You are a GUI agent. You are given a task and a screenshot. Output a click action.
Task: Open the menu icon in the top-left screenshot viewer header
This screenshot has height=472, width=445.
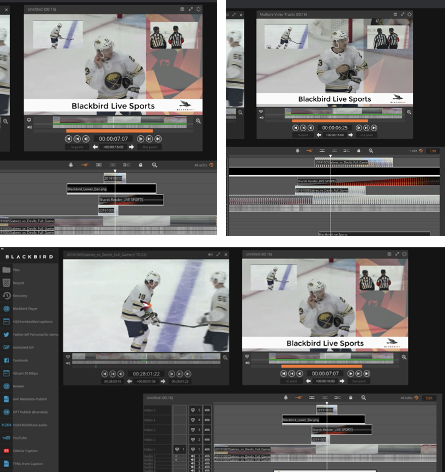click(x=182, y=9)
